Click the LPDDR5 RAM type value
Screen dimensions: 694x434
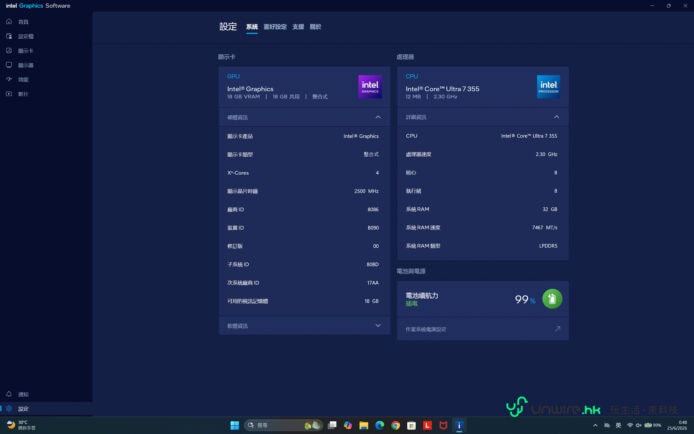(548, 246)
